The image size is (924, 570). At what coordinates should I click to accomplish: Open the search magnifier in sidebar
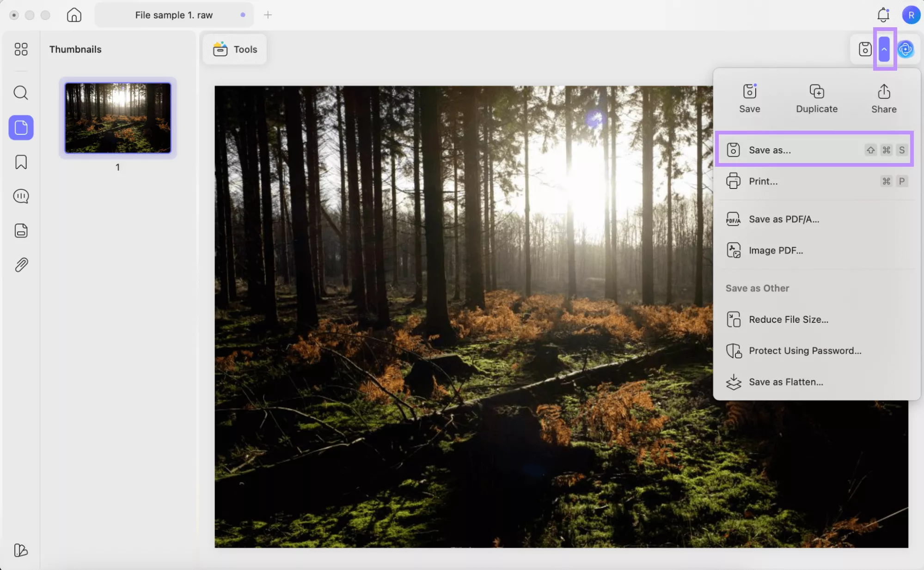[x=21, y=93]
